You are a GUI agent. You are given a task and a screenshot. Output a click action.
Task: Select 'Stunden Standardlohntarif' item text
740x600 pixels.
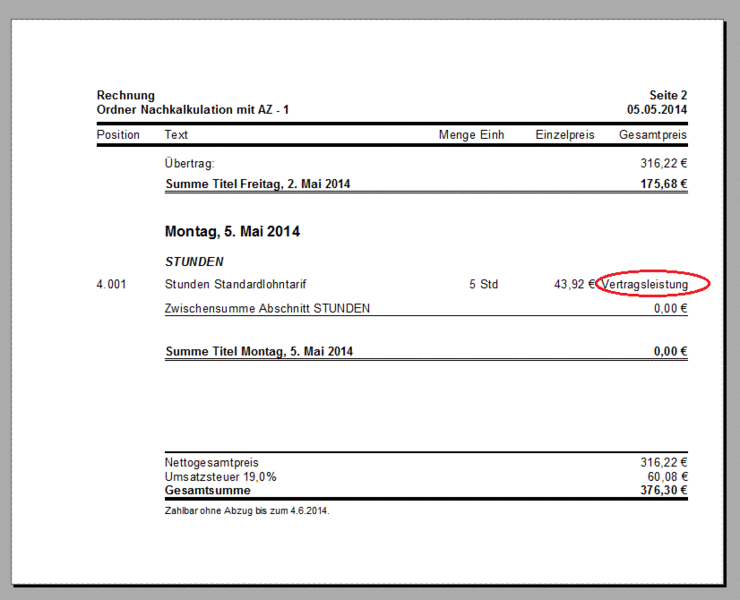pyautogui.click(x=235, y=284)
